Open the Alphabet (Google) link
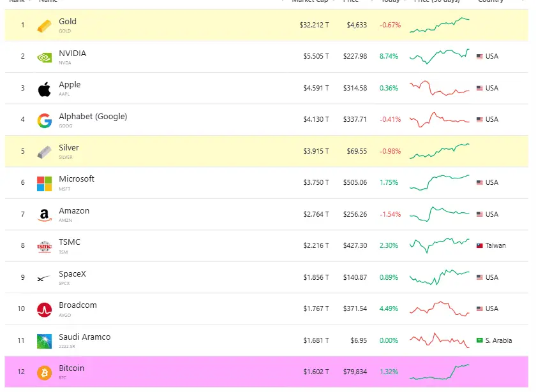Image resolution: width=536 pixels, height=392 pixels. pos(93,117)
